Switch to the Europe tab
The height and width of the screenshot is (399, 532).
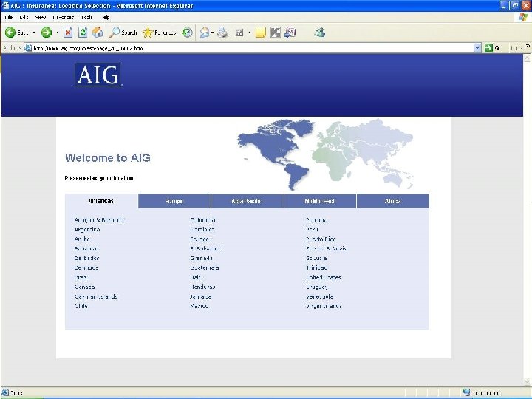coord(174,201)
